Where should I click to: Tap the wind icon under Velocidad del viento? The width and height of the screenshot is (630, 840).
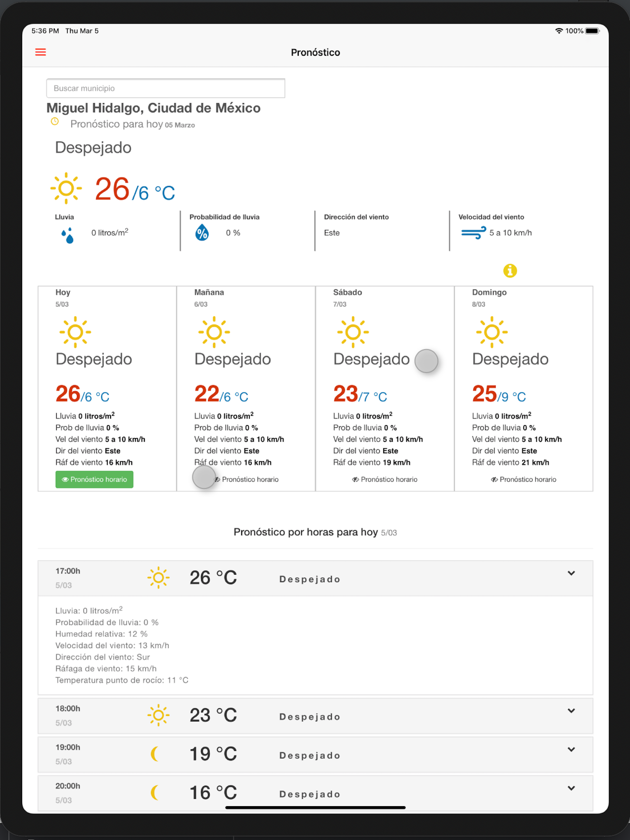[x=473, y=232]
